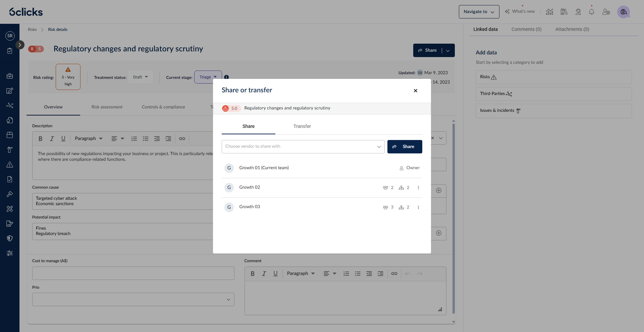The image size is (644, 332).
Task: Switch to the Transfer tab
Action: (x=302, y=126)
